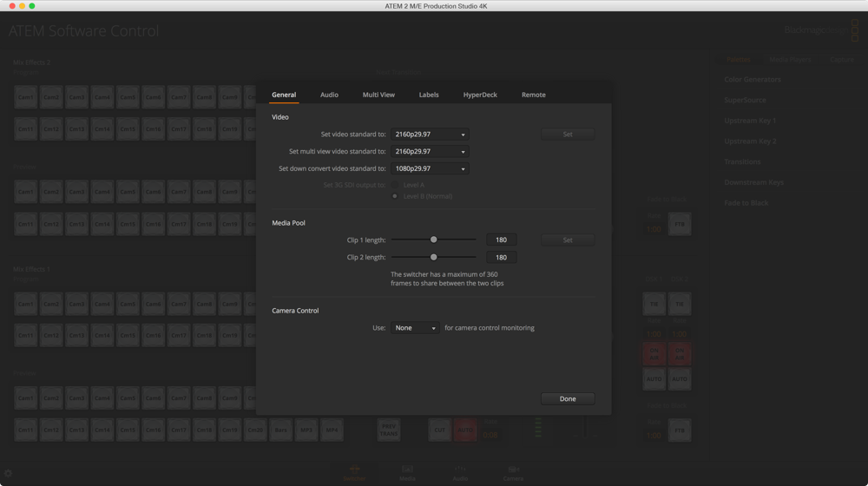Switch to the Multi View tab
Viewport: 868px width, 486px height.
(x=378, y=95)
